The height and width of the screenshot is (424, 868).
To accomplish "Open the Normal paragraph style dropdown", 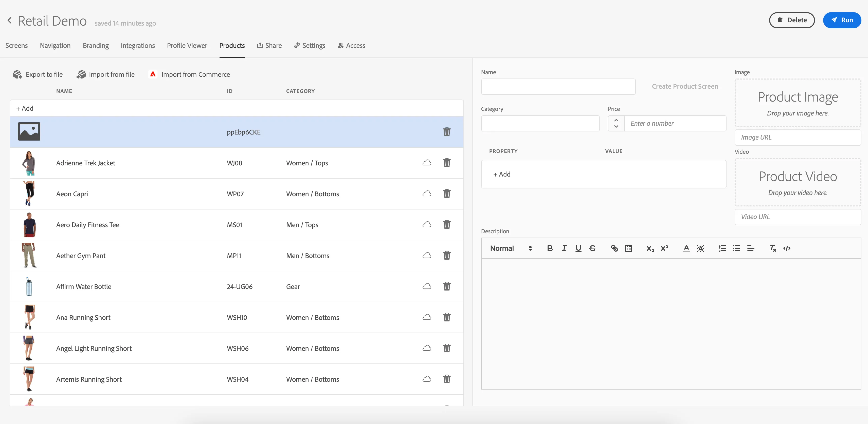I will [511, 248].
